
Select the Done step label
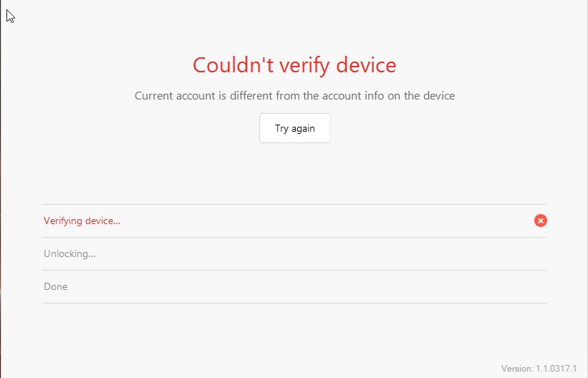pyautogui.click(x=56, y=286)
